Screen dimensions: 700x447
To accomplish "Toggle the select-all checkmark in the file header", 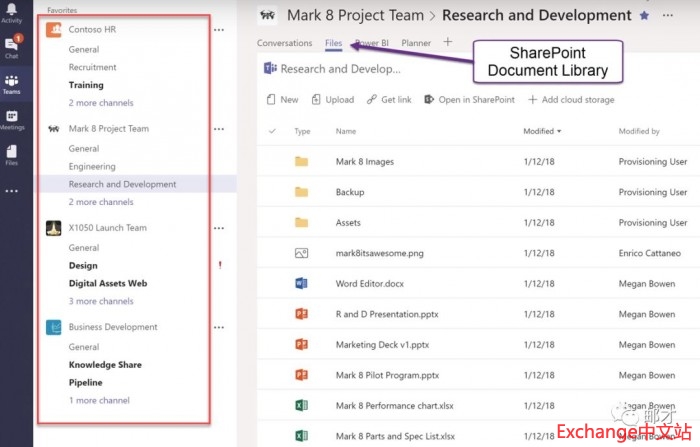I will pyautogui.click(x=272, y=131).
